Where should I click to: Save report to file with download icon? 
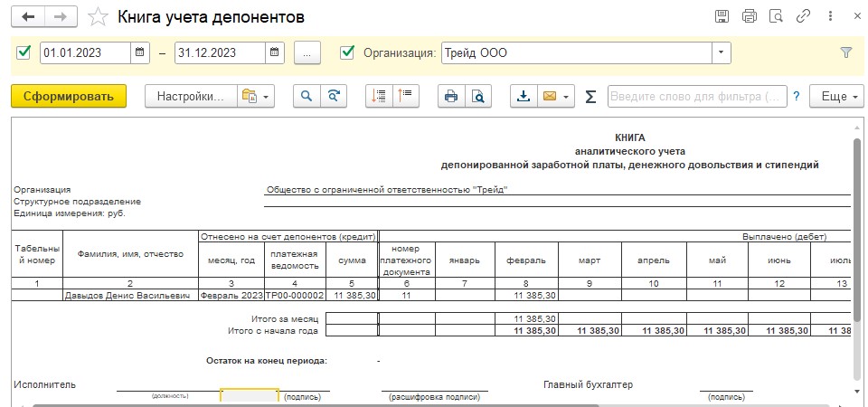coord(524,96)
